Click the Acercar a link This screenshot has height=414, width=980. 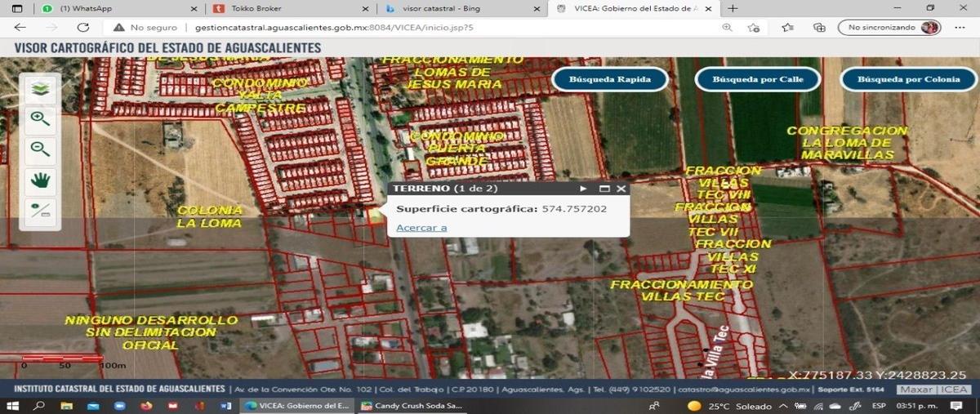[x=421, y=227]
